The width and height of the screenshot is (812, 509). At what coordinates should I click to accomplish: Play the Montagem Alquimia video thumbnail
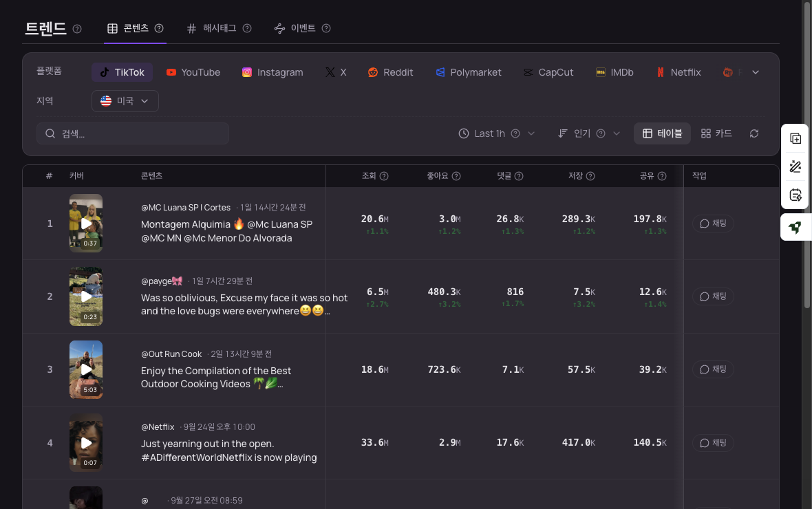86,223
